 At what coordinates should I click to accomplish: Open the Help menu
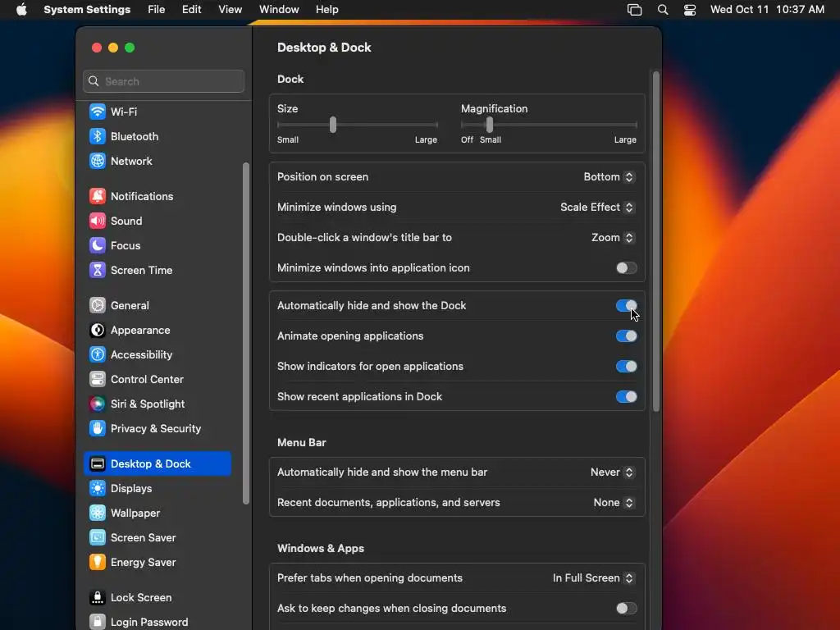(x=326, y=10)
